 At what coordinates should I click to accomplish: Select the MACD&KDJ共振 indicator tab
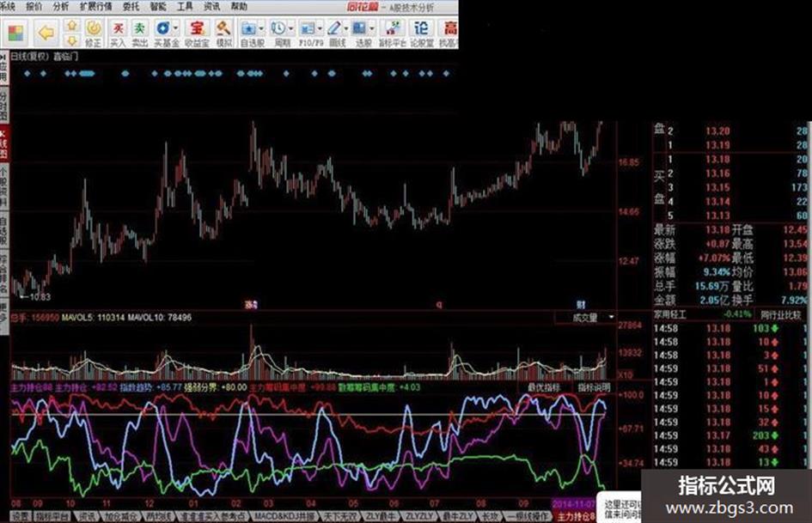coord(284,516)
